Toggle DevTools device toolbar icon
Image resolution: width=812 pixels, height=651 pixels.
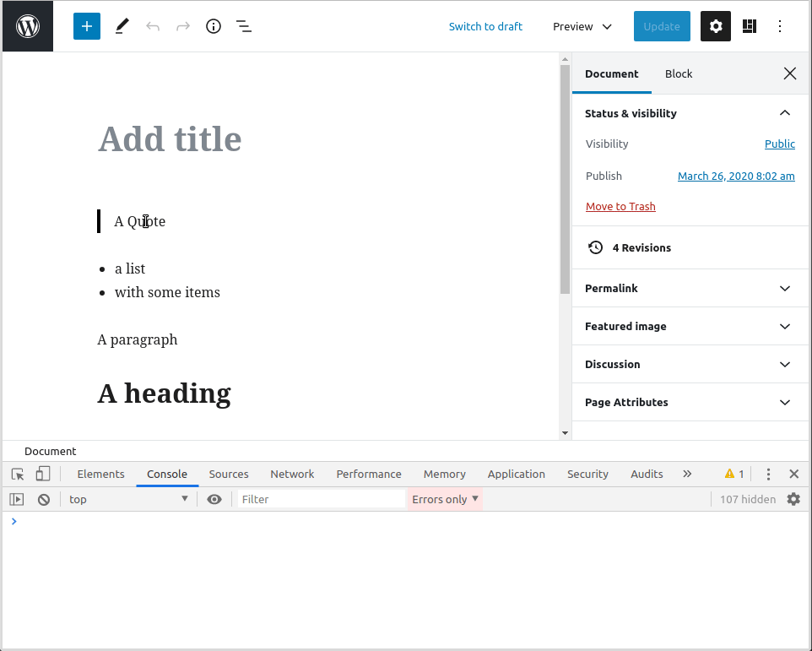[x=43, y=474]
